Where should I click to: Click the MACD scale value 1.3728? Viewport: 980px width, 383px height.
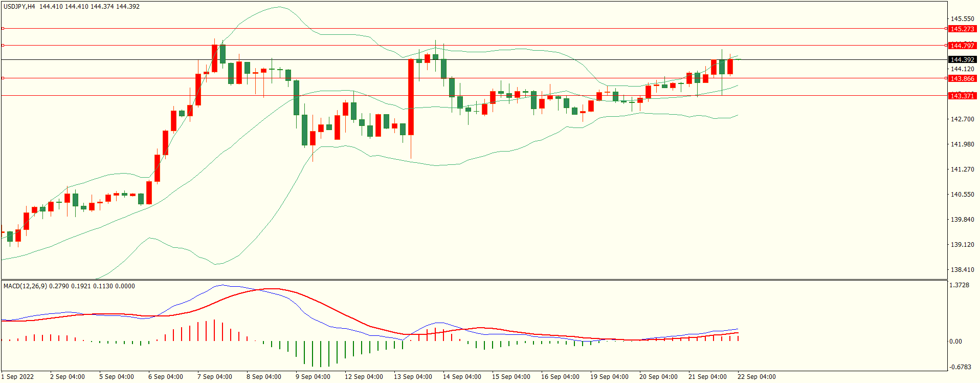(x=959, y=285)
